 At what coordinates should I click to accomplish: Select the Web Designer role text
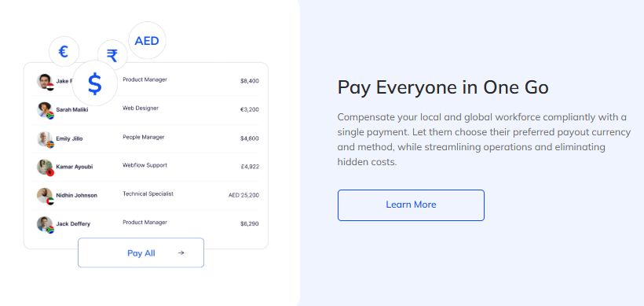(141, 109)
